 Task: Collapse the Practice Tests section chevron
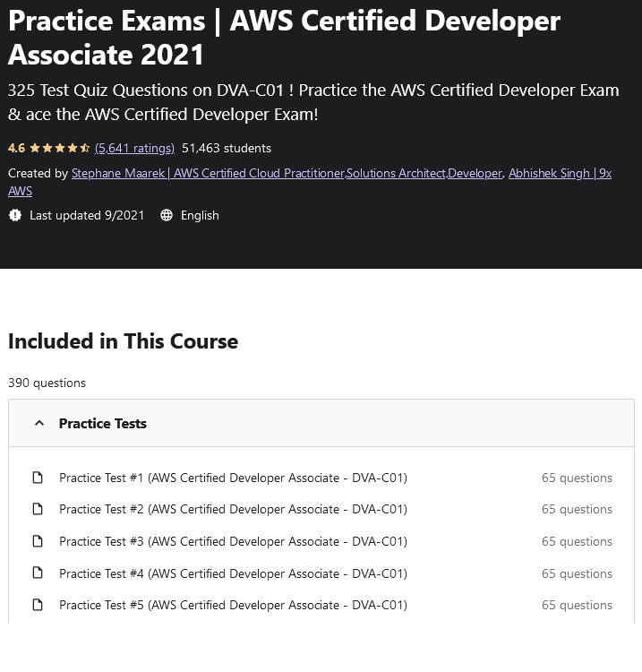click(39, 423)
